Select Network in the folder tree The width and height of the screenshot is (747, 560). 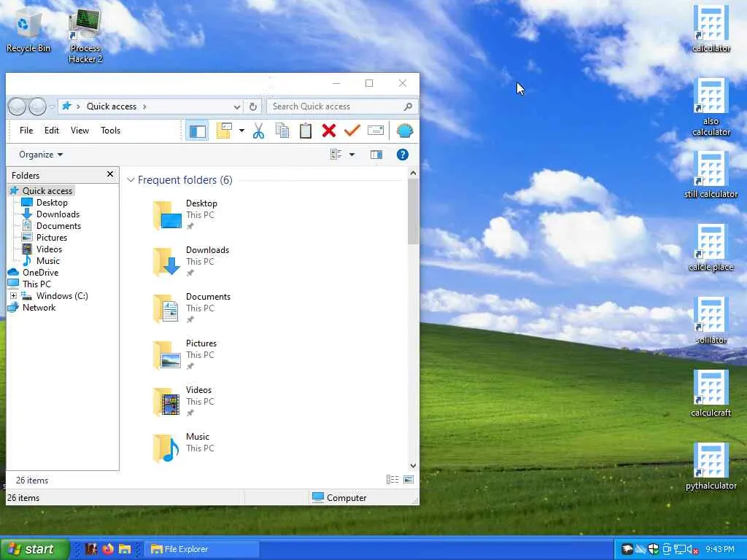point(39,308)
